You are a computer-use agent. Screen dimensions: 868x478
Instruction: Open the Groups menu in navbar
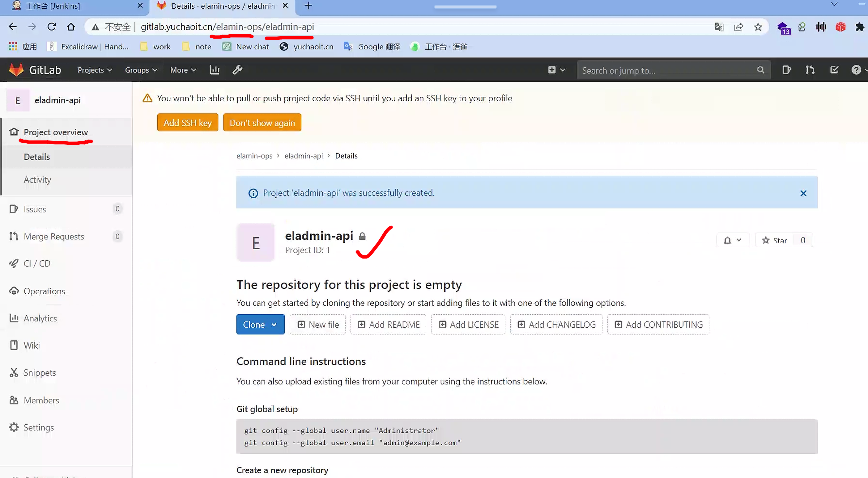coord(141,70)
